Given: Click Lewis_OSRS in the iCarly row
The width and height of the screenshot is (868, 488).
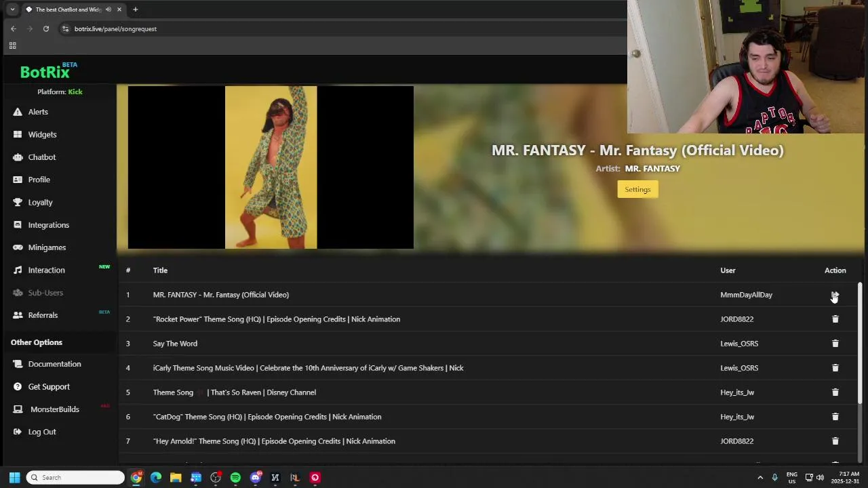Looking at the screenshot, I should click(739, 368).
